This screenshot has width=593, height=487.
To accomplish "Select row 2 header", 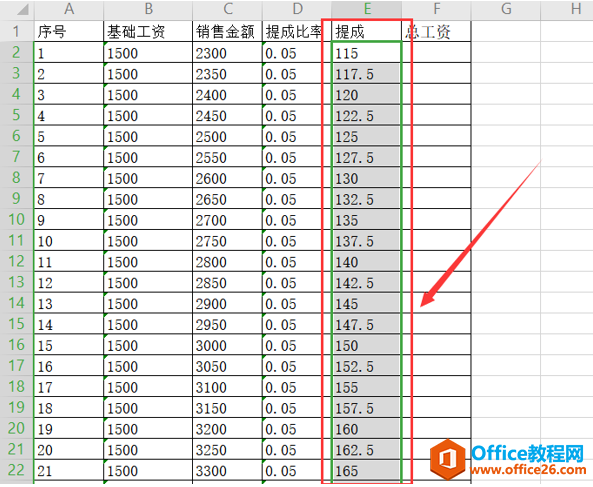I will 17,52.
